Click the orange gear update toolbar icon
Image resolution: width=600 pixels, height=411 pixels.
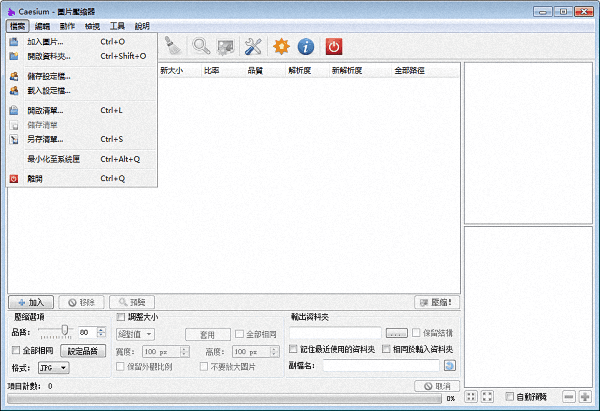281,46
